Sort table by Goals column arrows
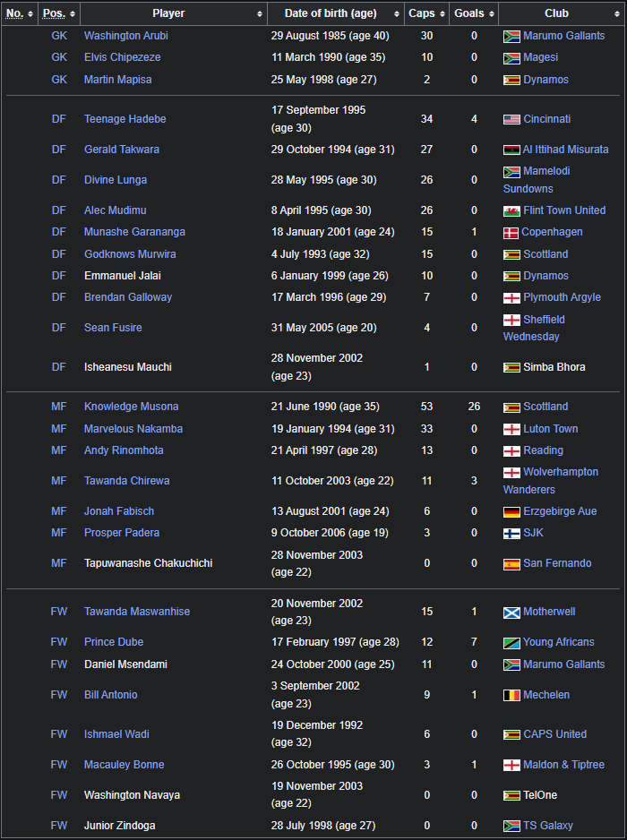 click(x=491, y=14)
